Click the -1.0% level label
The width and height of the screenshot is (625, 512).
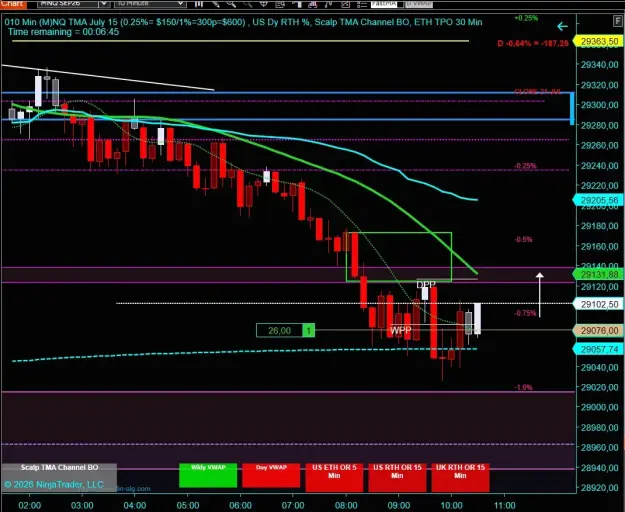[x=523, y=387]
